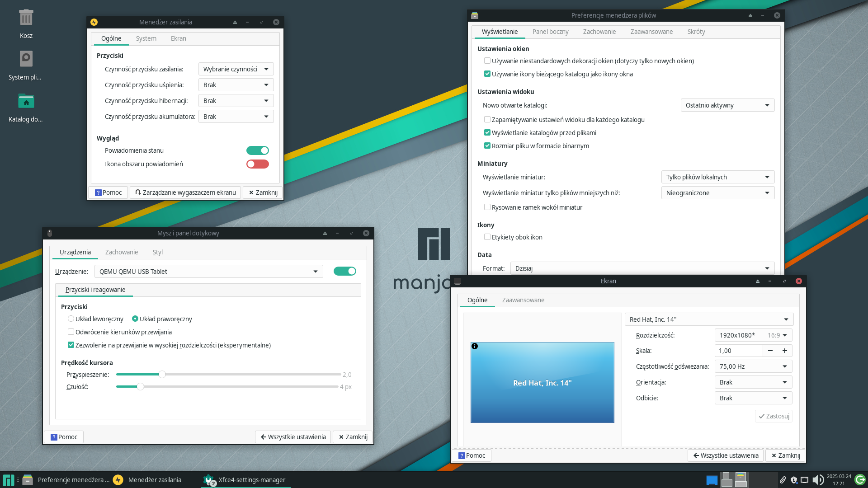868x488 pixels.
Task: Enable Etykiety obok ikon checkbox
Action: point(487,237)
